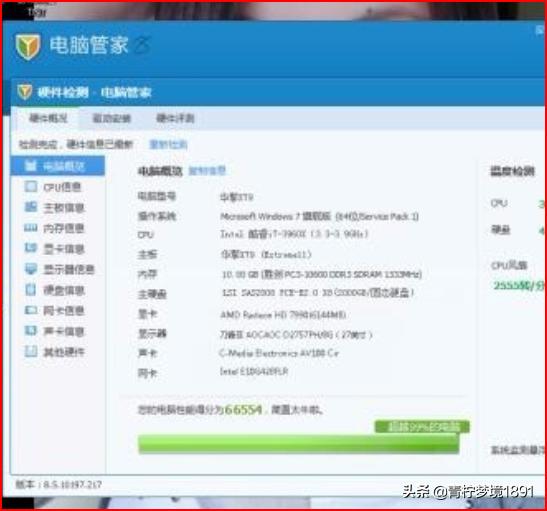Click the performance score value 66554

pos(243,409)
